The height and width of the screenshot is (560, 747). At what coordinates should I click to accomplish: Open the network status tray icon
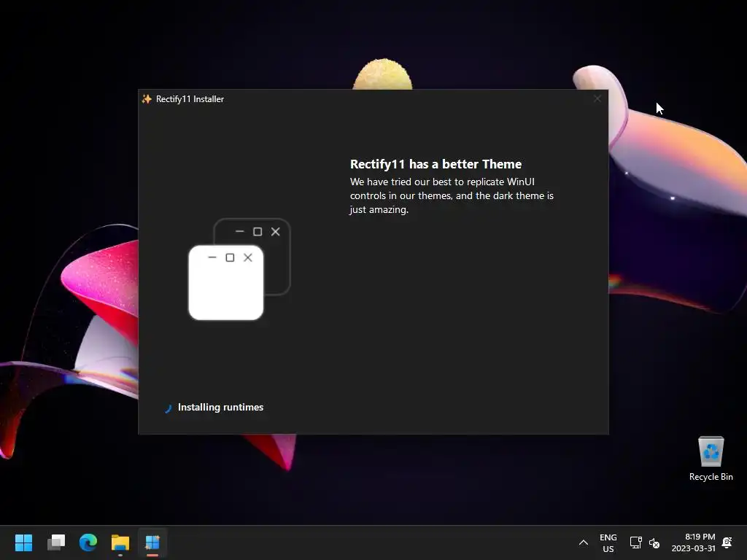click(635, 542)
